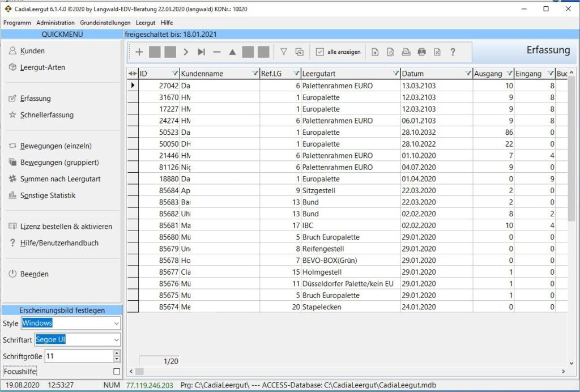Click the IP address 77.119.246.203 in status bar
This screenshot has height=392, width=580.
(x=150, y=385)
